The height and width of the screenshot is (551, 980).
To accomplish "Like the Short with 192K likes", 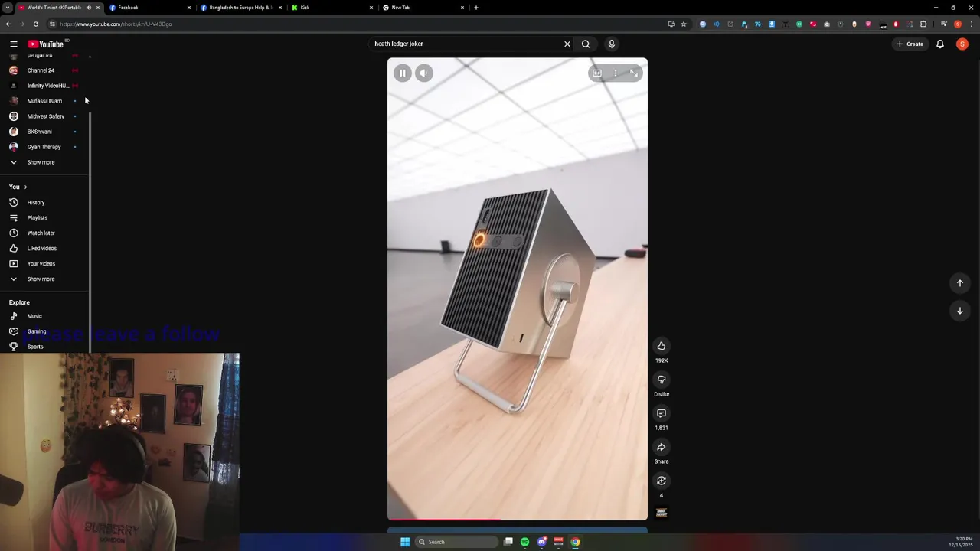I will (x=661, y=346).
